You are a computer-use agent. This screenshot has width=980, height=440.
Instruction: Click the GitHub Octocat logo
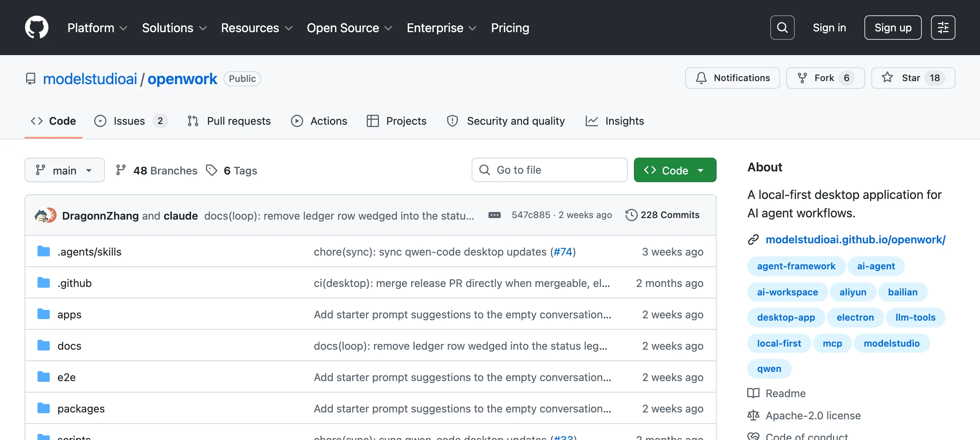(37, 28)
